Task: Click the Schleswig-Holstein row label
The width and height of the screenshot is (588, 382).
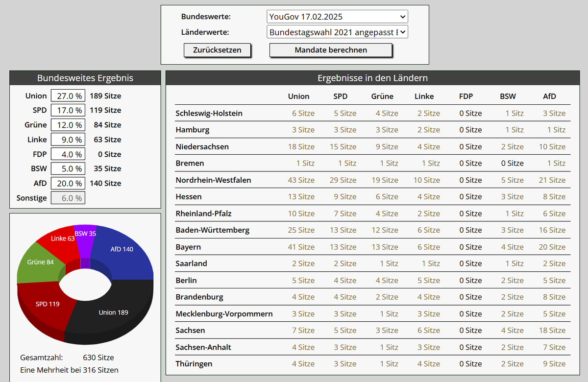Action: [209, 113]
